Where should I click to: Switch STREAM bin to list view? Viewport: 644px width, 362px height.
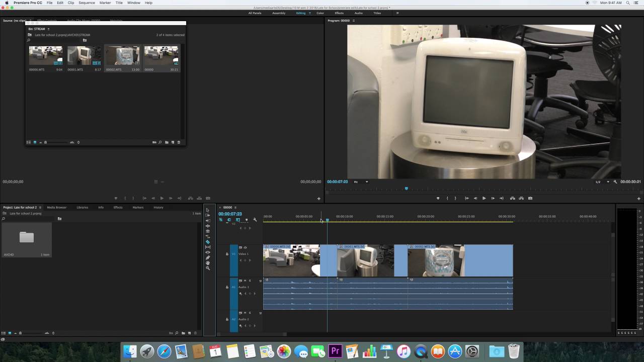[x=29, y=142]
